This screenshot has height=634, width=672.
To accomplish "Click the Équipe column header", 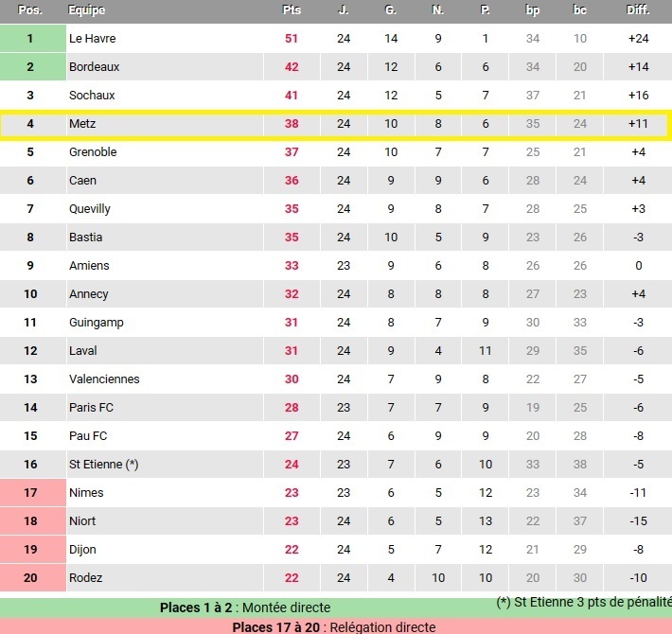I will [x=87, y=10].
